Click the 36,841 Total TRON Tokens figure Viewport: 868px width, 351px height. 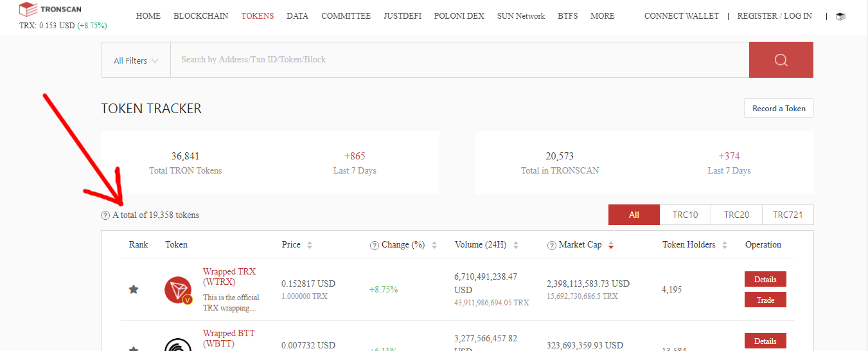[186, 156]
